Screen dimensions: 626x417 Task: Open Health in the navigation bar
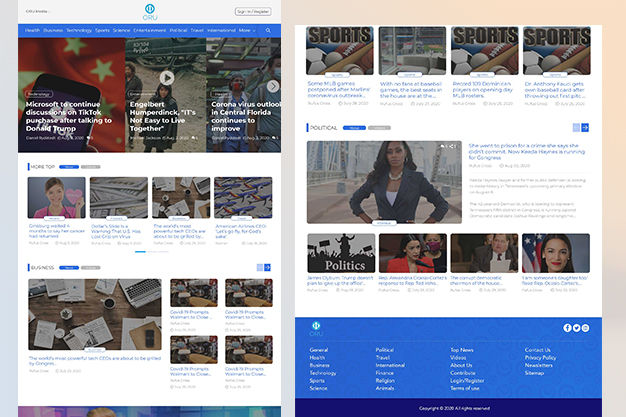click(x=32, y=30)
